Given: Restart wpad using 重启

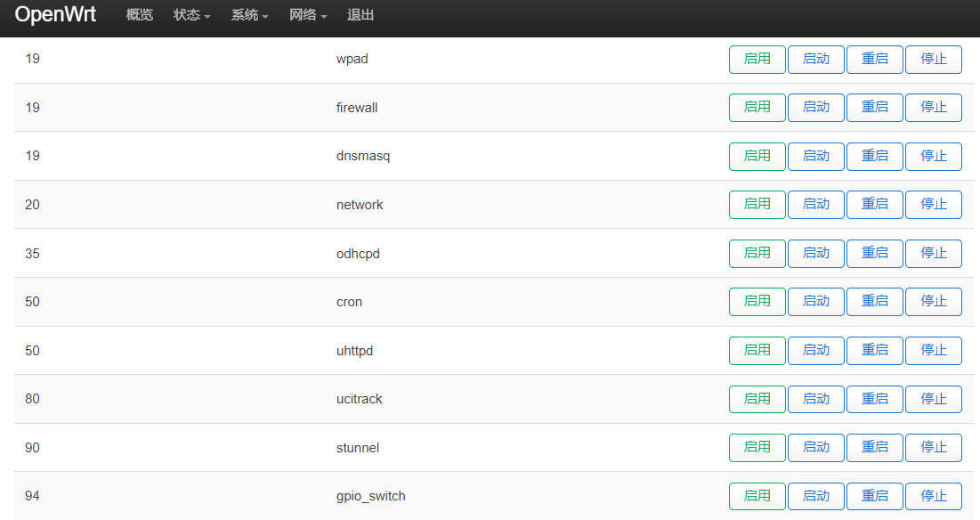Looking at the screenshot, I should [x=874, y=60].
